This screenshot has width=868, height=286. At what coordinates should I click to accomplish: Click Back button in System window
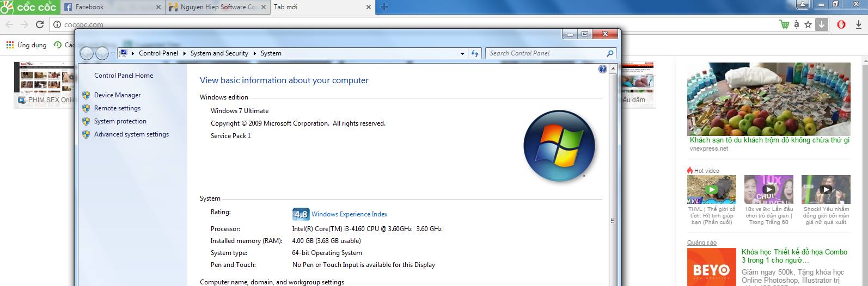[x=87, y=53]
